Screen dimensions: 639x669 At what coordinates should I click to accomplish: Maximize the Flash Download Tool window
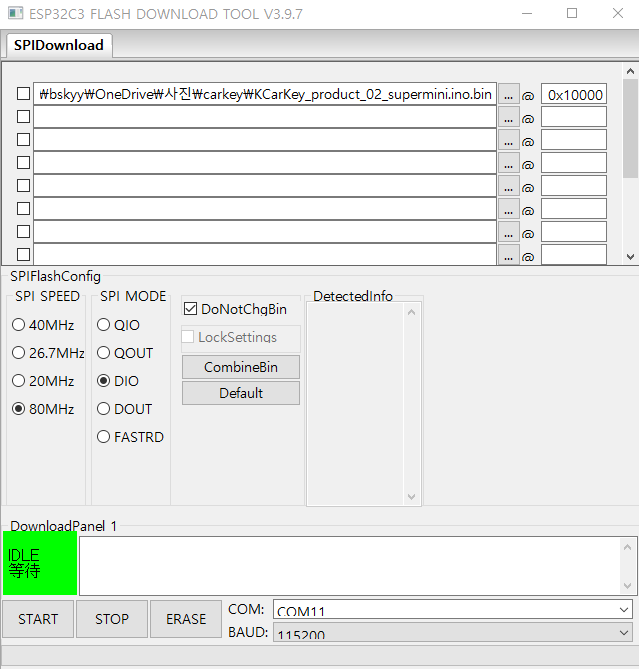(572, 14)
